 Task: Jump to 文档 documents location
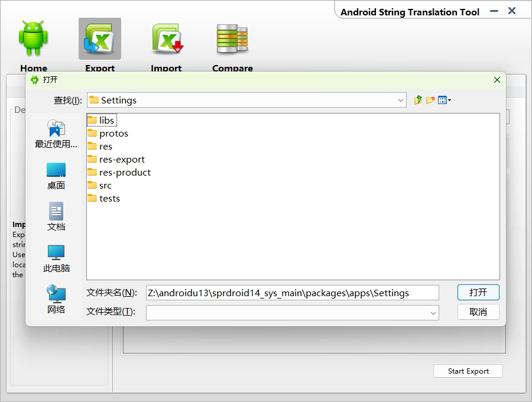56,217
